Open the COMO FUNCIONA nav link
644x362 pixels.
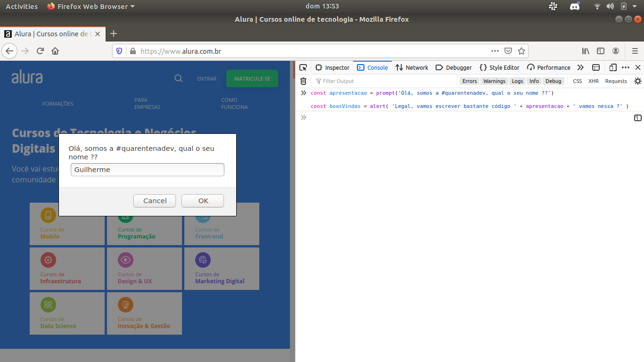(x=234, y=104)
